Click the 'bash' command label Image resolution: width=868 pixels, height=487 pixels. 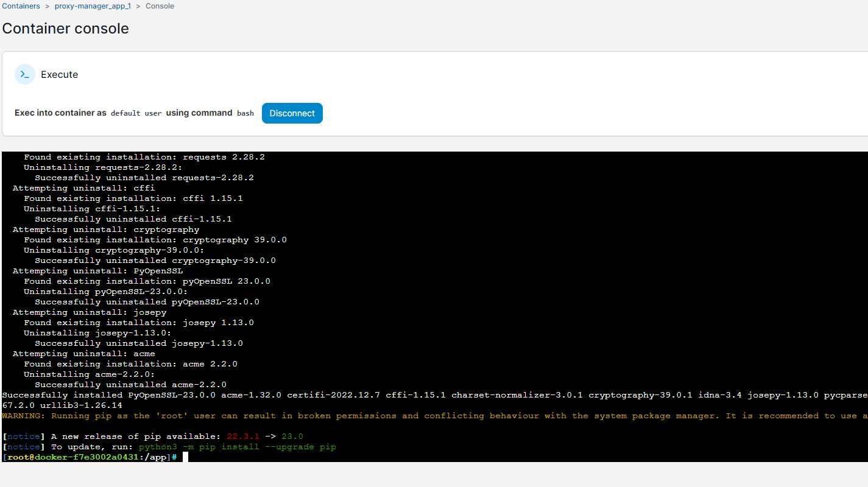tap(245, 113)
